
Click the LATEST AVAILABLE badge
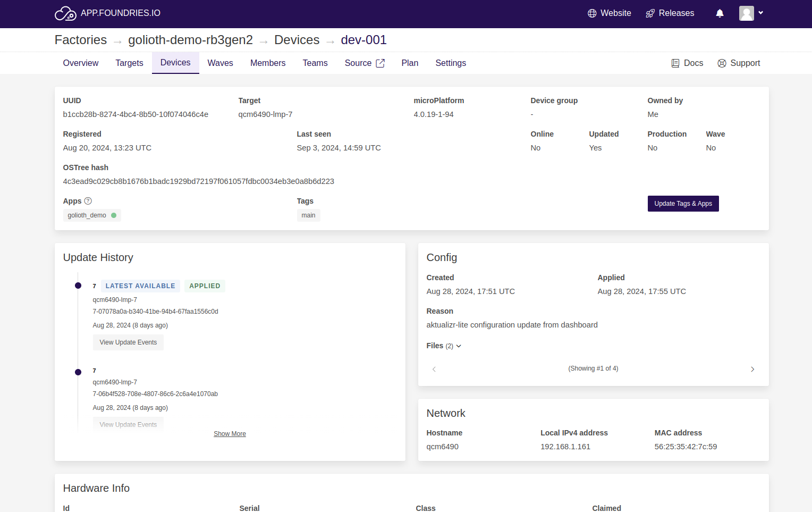coord(140,286)
